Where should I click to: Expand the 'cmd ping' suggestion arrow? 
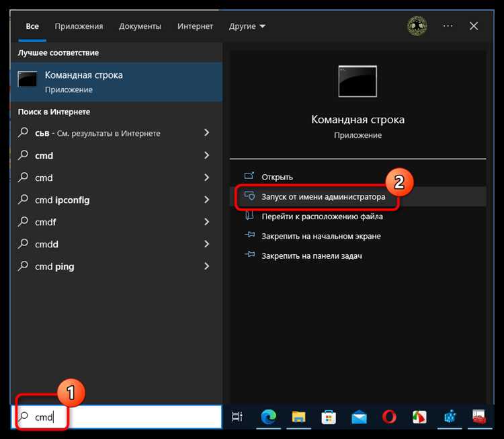click(206, 266)
